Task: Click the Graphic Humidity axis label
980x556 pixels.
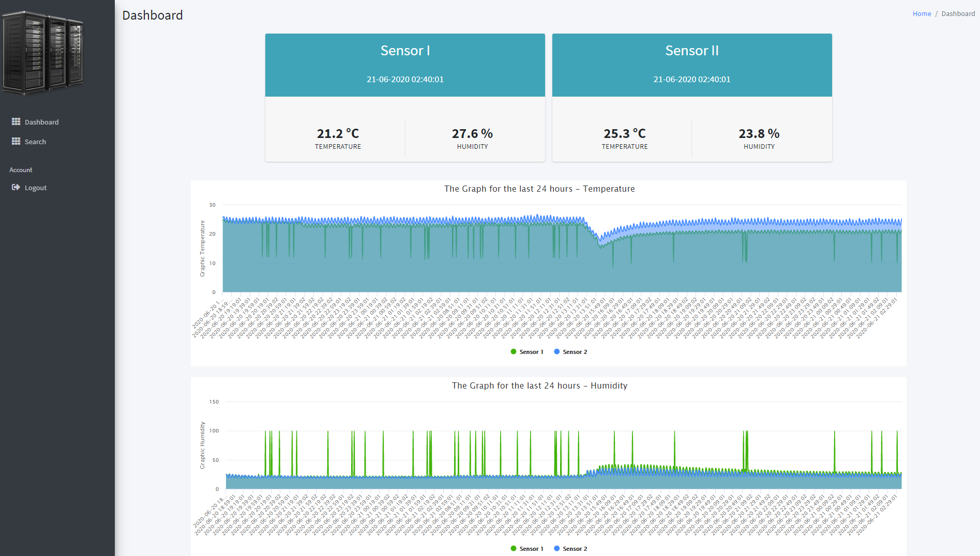Action: point(202,445)
